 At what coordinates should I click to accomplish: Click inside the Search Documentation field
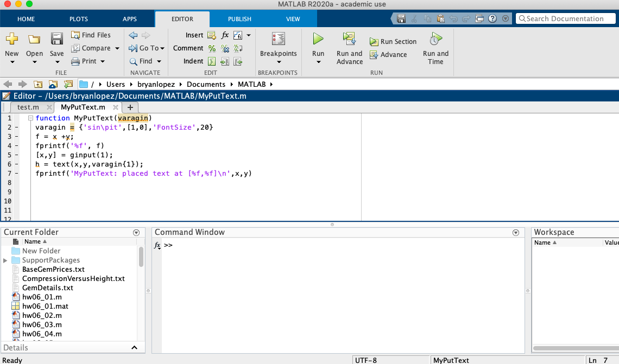click(565, 18)
